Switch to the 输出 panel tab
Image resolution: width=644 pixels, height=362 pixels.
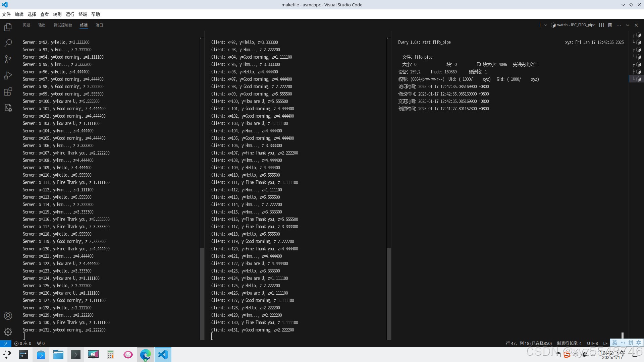tap(42, 25)
